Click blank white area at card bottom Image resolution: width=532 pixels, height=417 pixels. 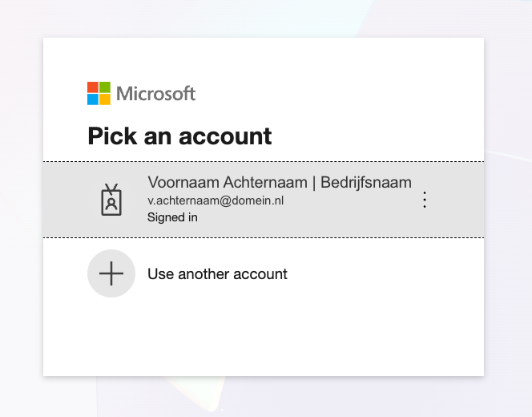[264, 345]
